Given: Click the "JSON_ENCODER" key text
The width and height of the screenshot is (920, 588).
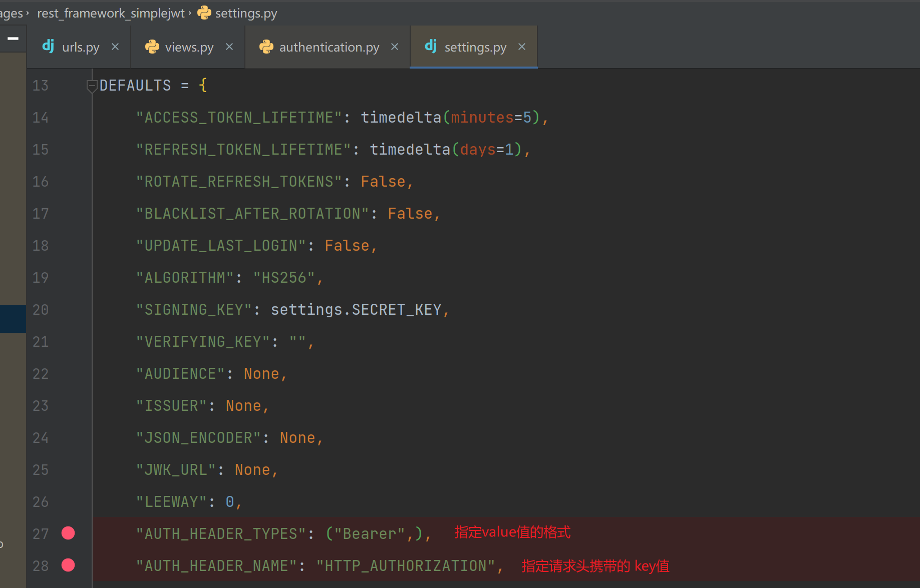Looking at the screenshot, I should click(199, 438).
